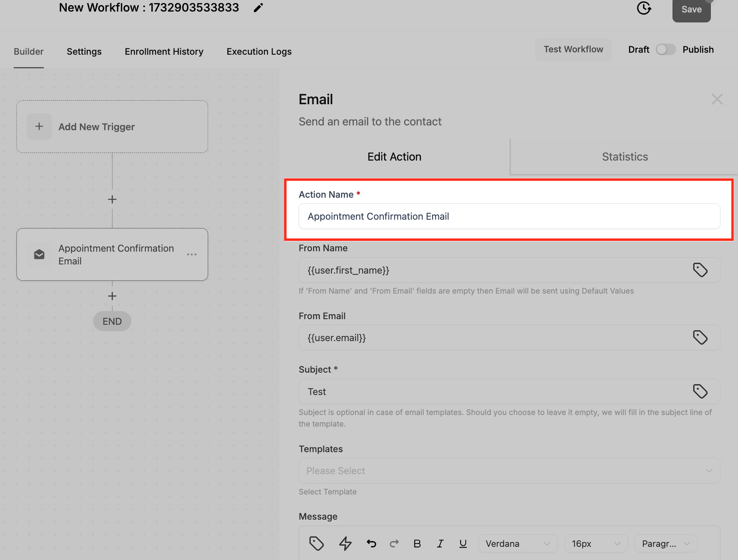738x560 pixels.
Task: Open merge tags for the Subject field
Action: 700,391
